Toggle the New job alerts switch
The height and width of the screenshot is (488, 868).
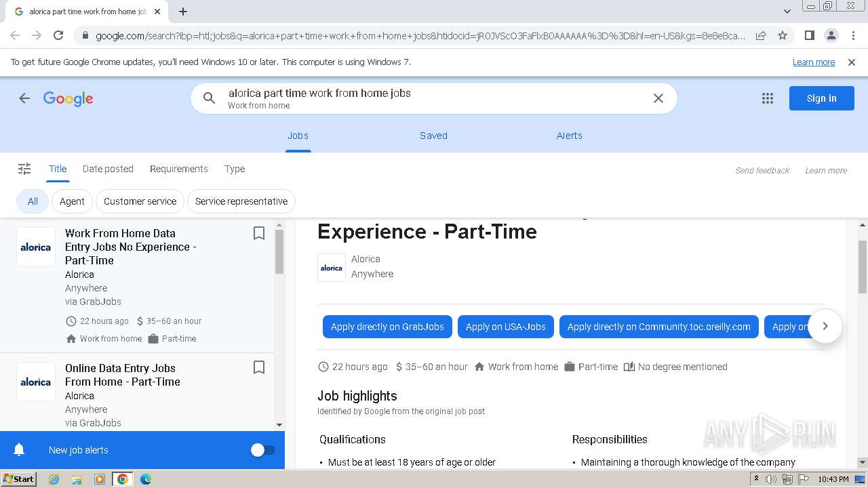coord(263,450)
